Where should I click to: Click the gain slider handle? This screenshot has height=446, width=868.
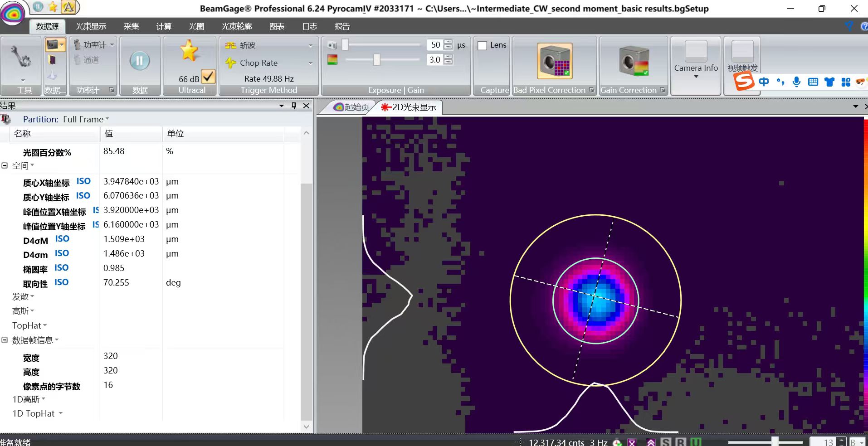tap(376, 59)
